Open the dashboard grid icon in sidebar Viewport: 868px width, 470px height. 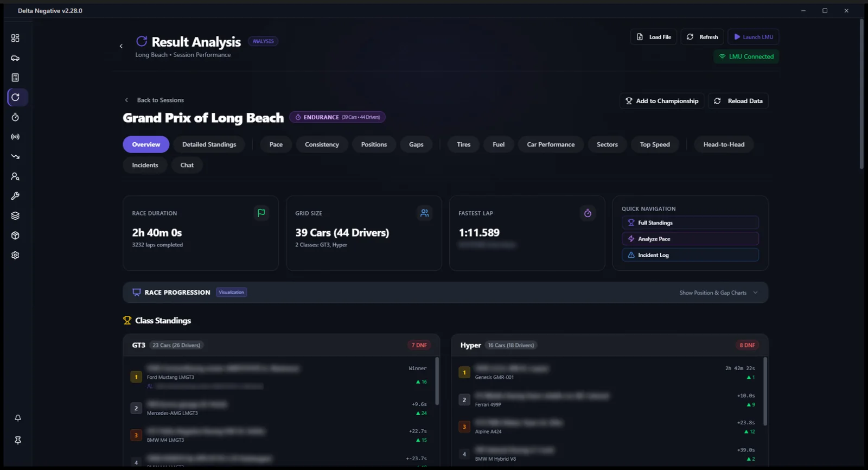click(x=15, y=38)
